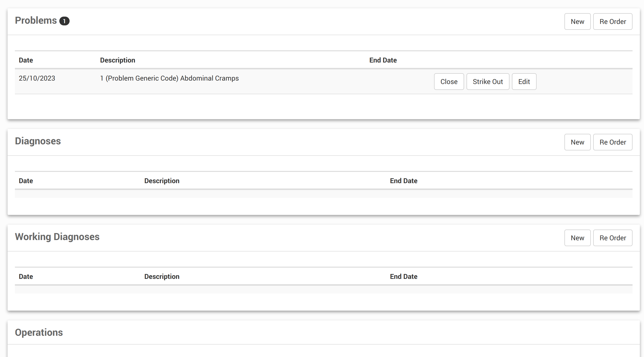Click the 25/10/2023 date cell
Screen dimensions: 644x357
tap(37, 78)
